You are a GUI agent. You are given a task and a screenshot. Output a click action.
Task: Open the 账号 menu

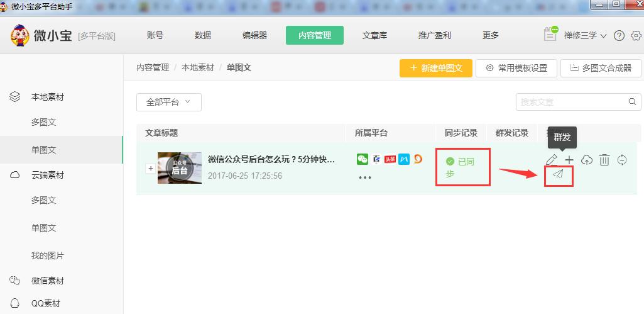click(155, 35)
